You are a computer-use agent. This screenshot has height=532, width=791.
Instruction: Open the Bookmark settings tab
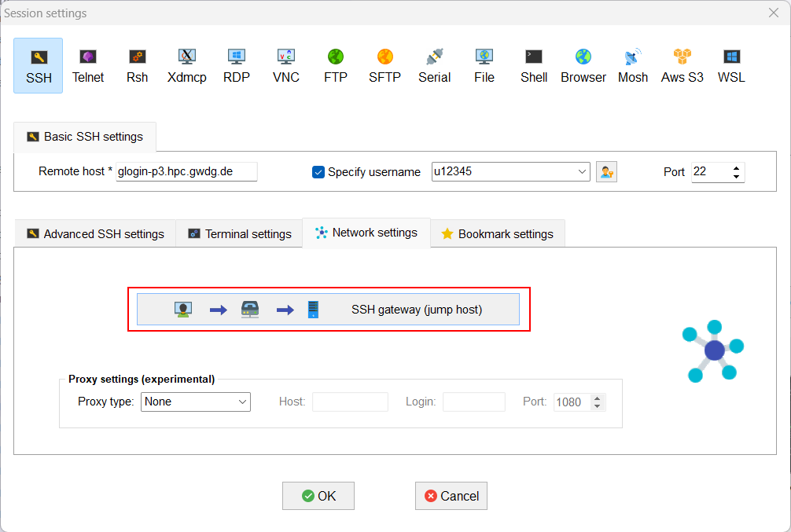tap(497, 233)
